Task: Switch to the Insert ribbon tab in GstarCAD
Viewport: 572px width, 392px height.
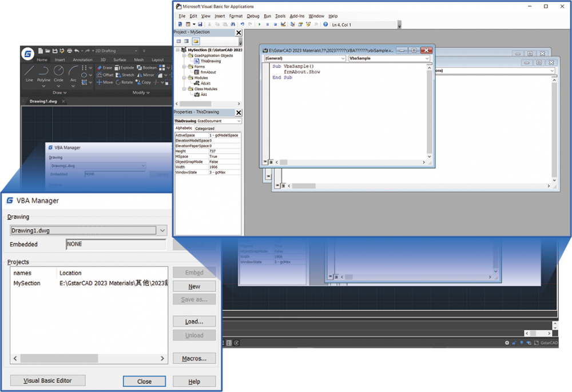Action: (x=60, y=60)
